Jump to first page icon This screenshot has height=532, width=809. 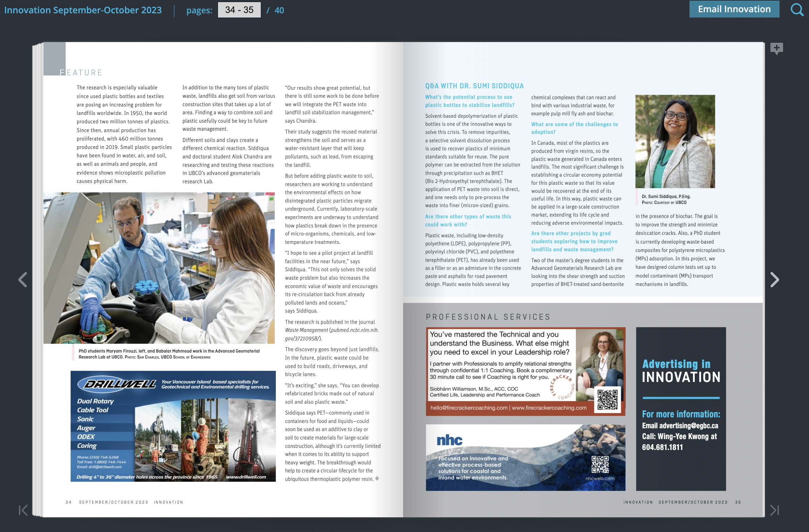point(23,510)
